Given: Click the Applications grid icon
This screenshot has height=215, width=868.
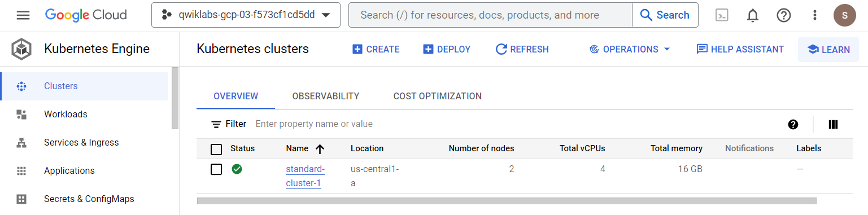Looking at the screenshot, I should click(x=21, y=171).
